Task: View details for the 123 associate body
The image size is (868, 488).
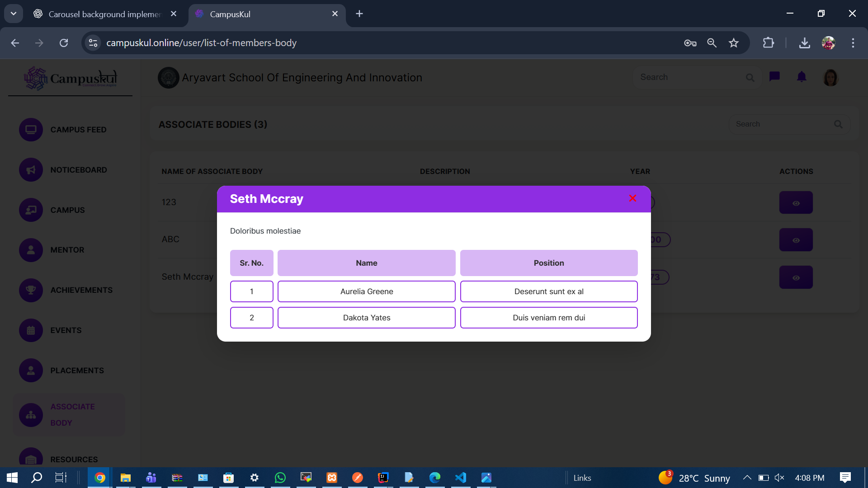Action: click(x=796, y=203)
